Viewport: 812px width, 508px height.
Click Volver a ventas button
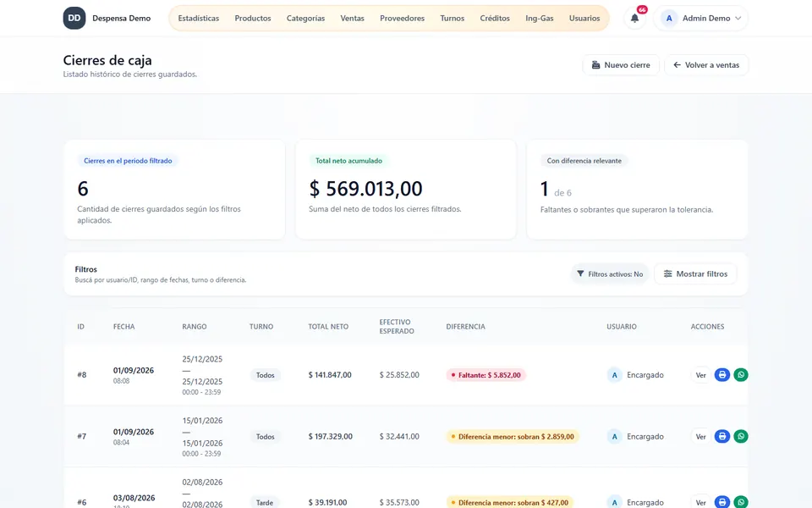[706, 65]
